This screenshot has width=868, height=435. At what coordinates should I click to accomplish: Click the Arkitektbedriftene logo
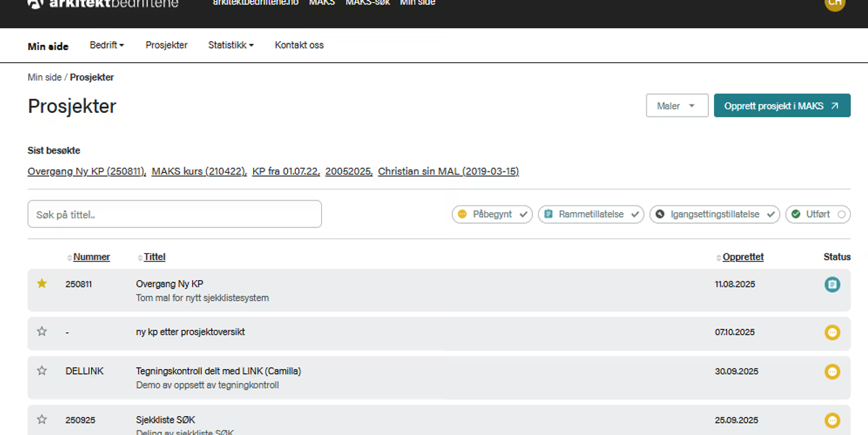tap(103, 4)
